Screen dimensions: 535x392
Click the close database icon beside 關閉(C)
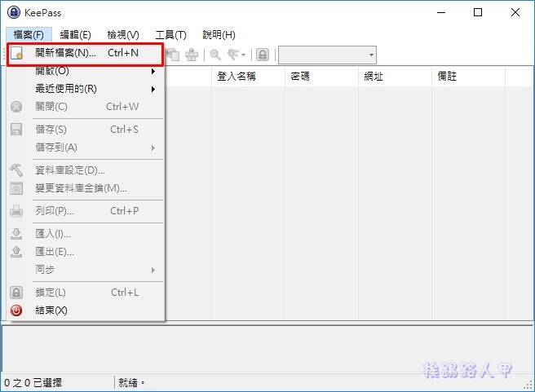(x=16, y=107)
